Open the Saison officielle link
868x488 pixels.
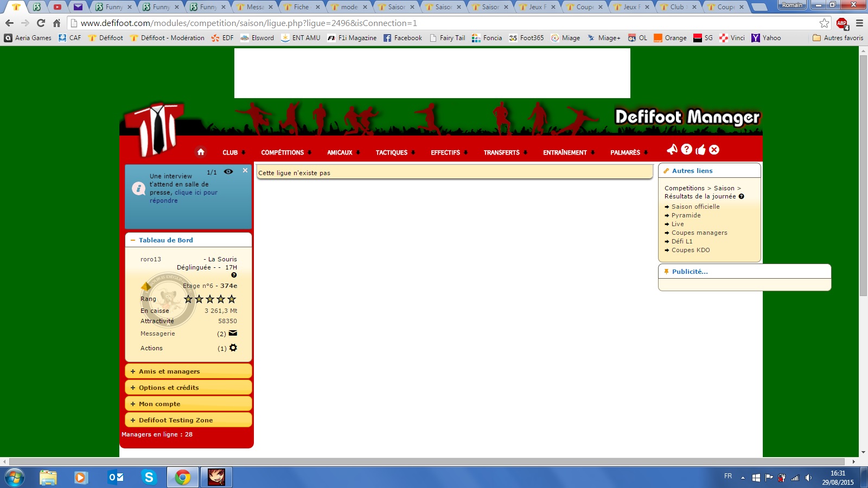click(x=695, y=207)
